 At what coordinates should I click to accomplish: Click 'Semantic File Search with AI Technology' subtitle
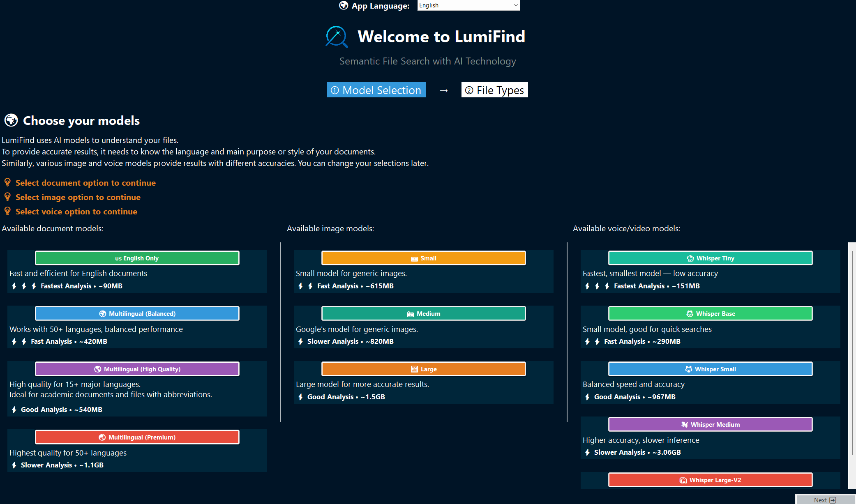point(428,61)
